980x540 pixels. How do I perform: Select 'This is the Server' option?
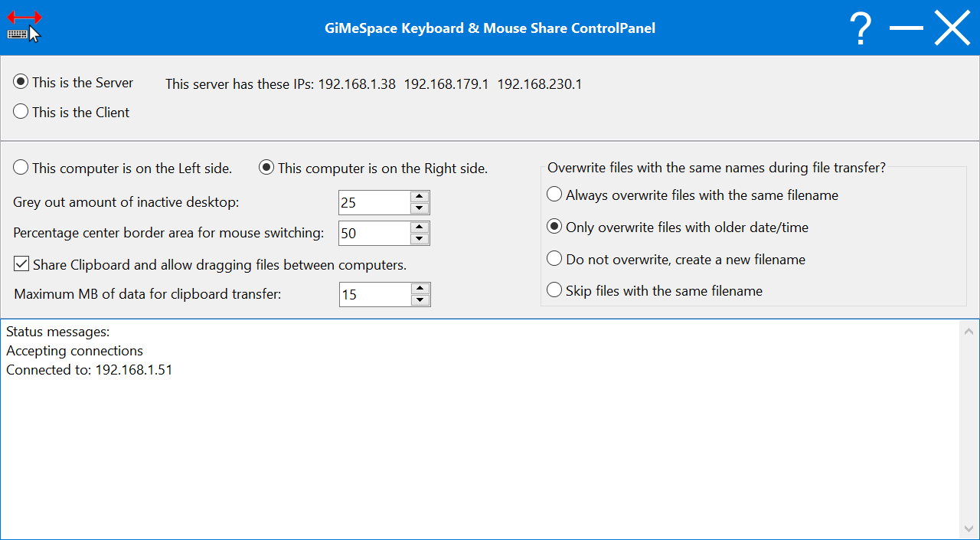click(73, 82)
